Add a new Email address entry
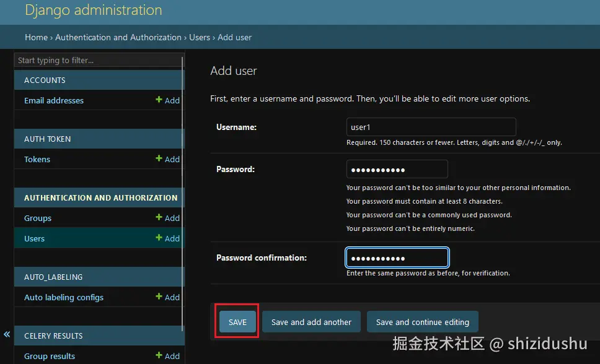The width and height of the screenshot is (600, 364). tap(167, 100)
